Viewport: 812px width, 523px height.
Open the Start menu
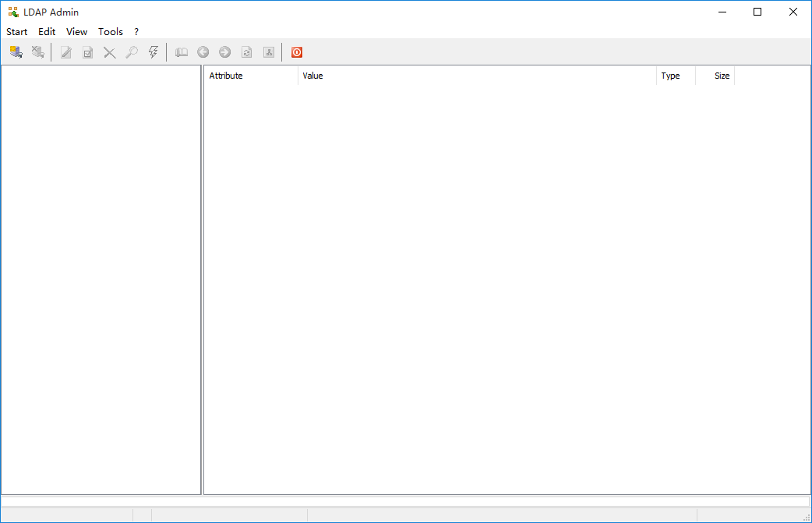coord(16,32)
